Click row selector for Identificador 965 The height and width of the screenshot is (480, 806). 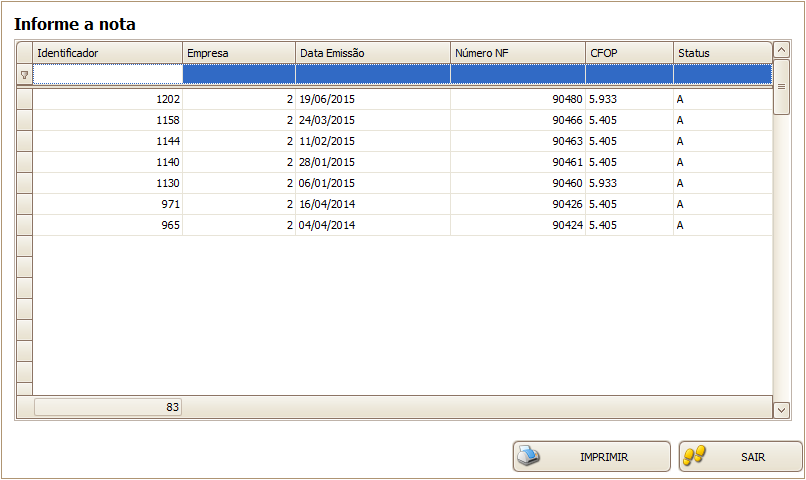(x=24, y=225)
